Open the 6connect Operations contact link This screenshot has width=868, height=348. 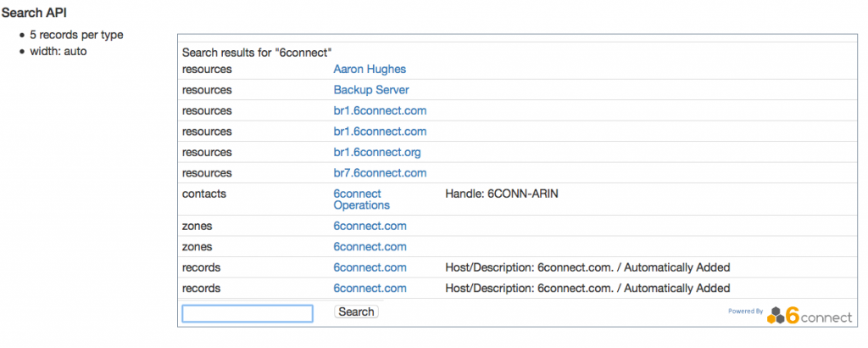pyautogui.click(x=361, y=199)
